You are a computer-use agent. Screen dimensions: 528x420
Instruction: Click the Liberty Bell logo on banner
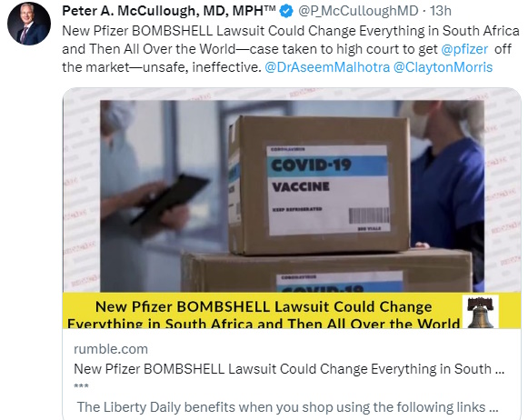481,311
